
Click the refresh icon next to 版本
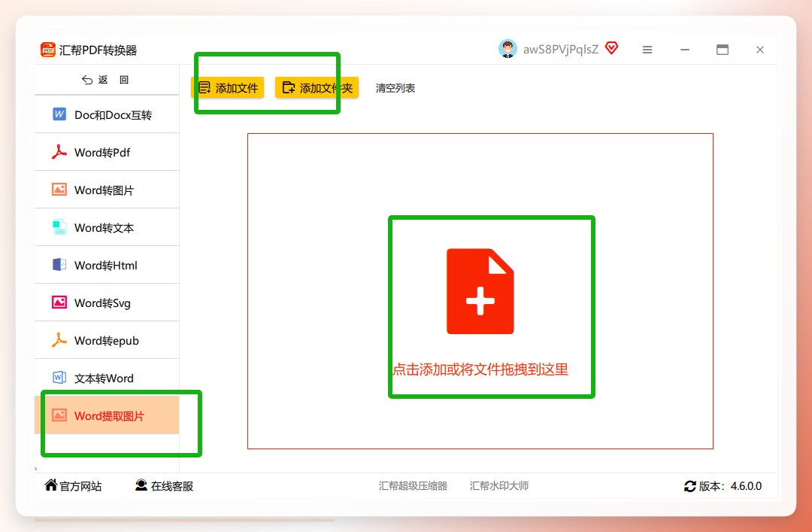tap(689, 486)
